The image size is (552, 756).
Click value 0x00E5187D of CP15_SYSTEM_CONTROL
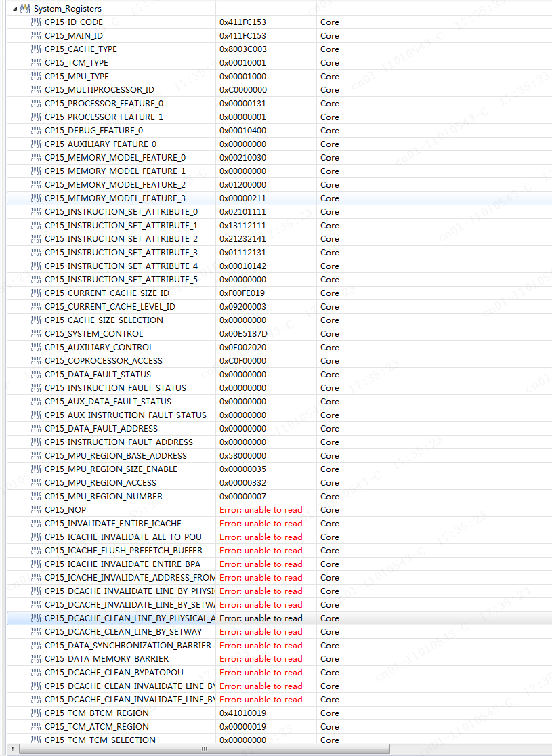pos(243,334)
